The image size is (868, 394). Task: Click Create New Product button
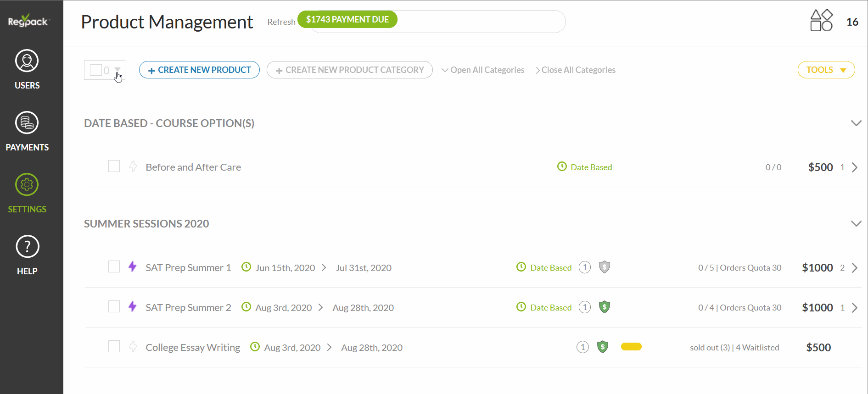pyautogui.click(x=199, y=70)
